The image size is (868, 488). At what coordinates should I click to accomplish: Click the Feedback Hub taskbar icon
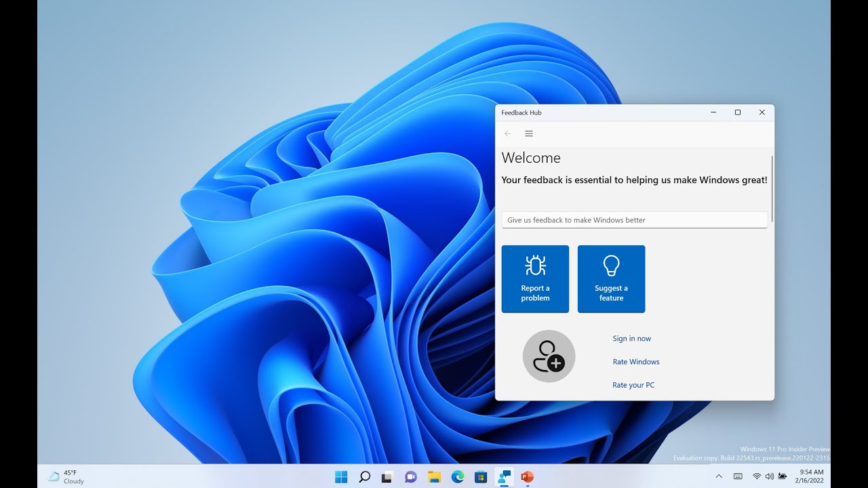click(x=504, y=476)
